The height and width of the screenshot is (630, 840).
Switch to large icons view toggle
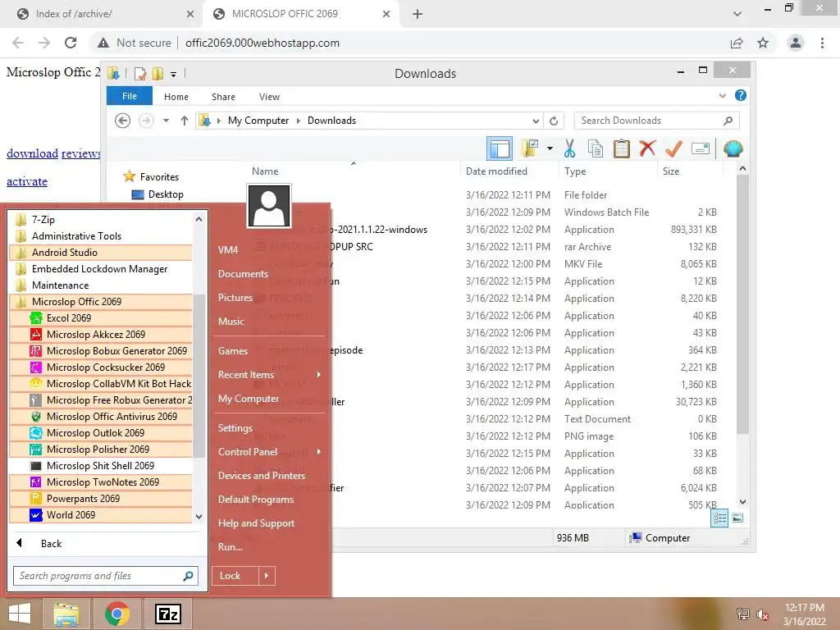click(737, 518)
